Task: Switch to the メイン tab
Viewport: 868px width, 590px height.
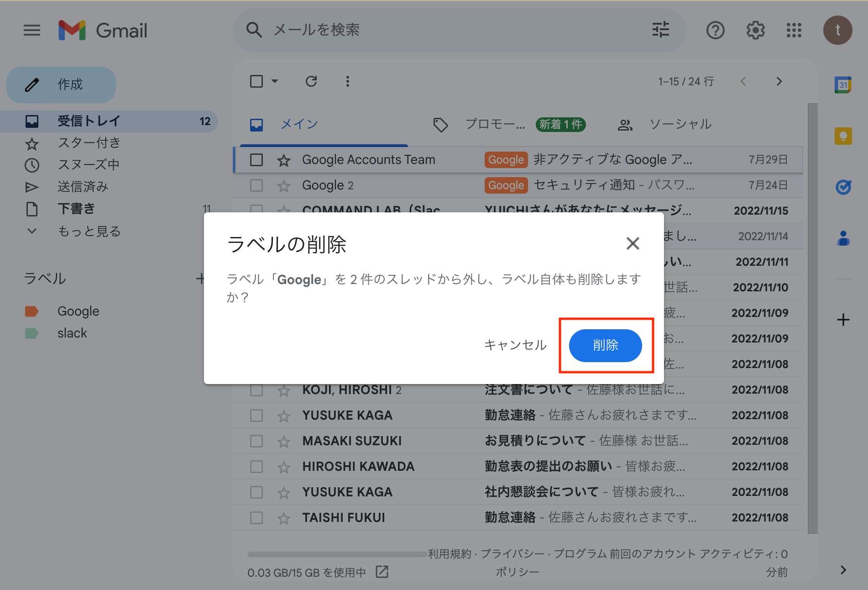Action: (x=324, y=124)
